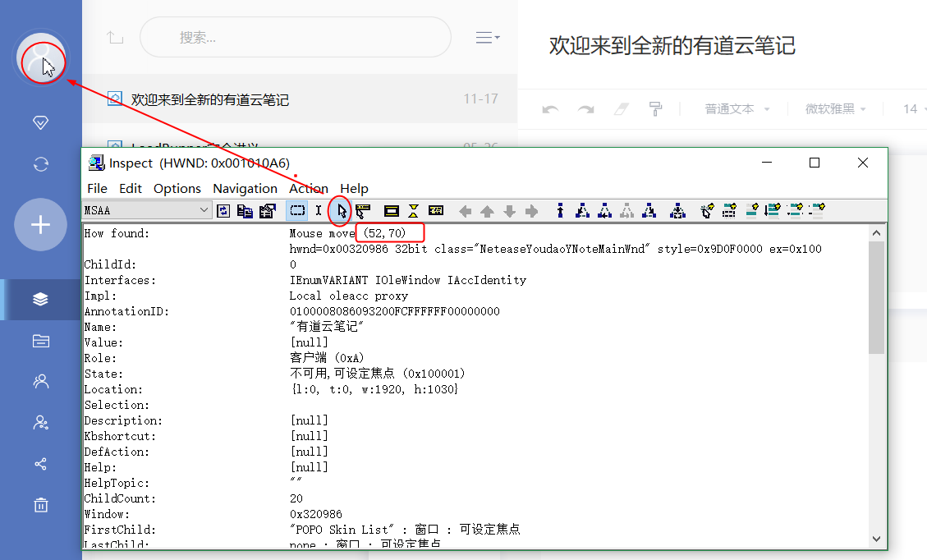Click the ChildCount label

pyautogui.click(x=120, y=498)
